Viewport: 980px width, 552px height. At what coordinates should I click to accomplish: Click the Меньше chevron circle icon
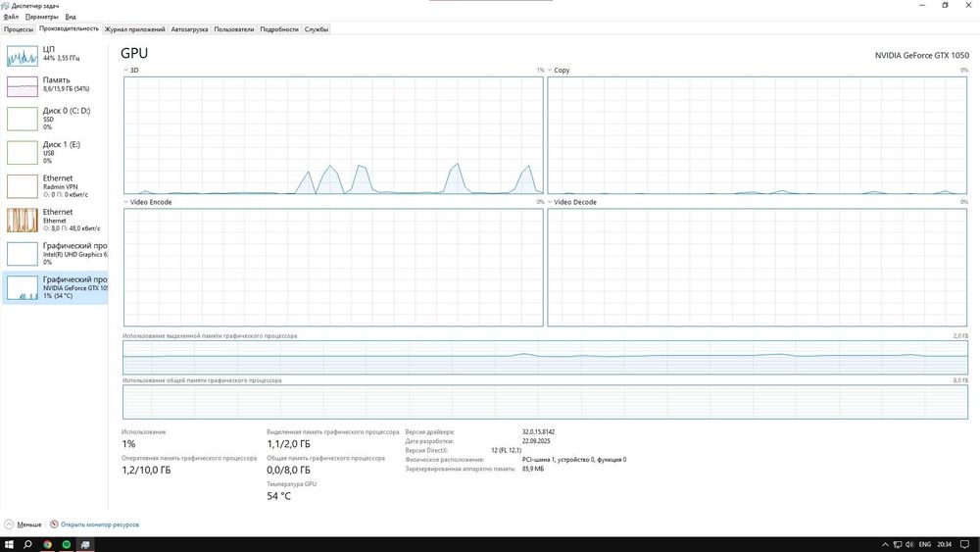(x=9, y=525)
